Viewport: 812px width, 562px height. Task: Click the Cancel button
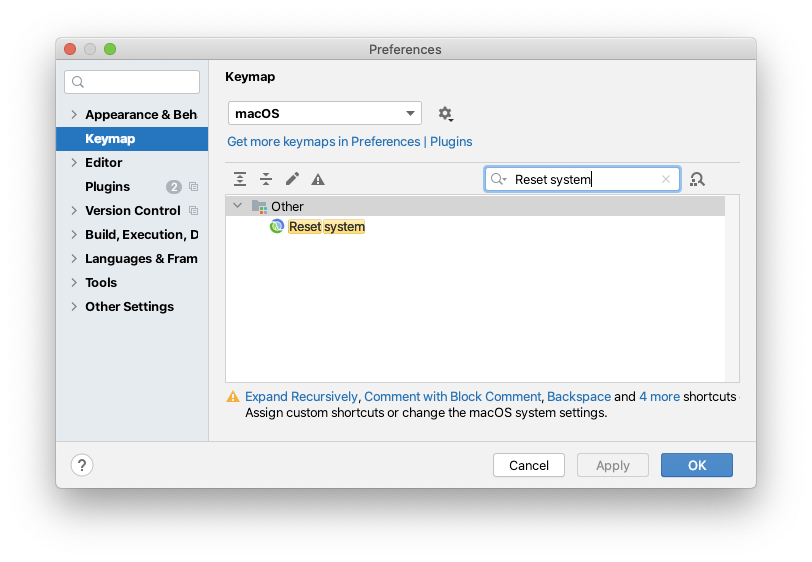pos(529,465)
